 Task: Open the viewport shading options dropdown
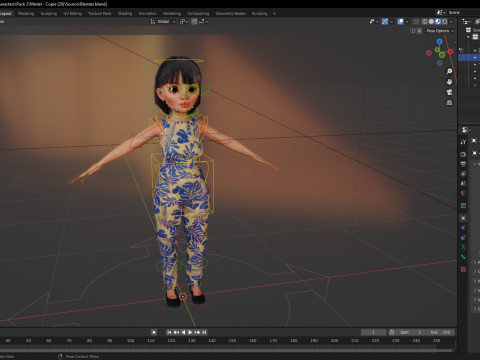coord(451,21)
